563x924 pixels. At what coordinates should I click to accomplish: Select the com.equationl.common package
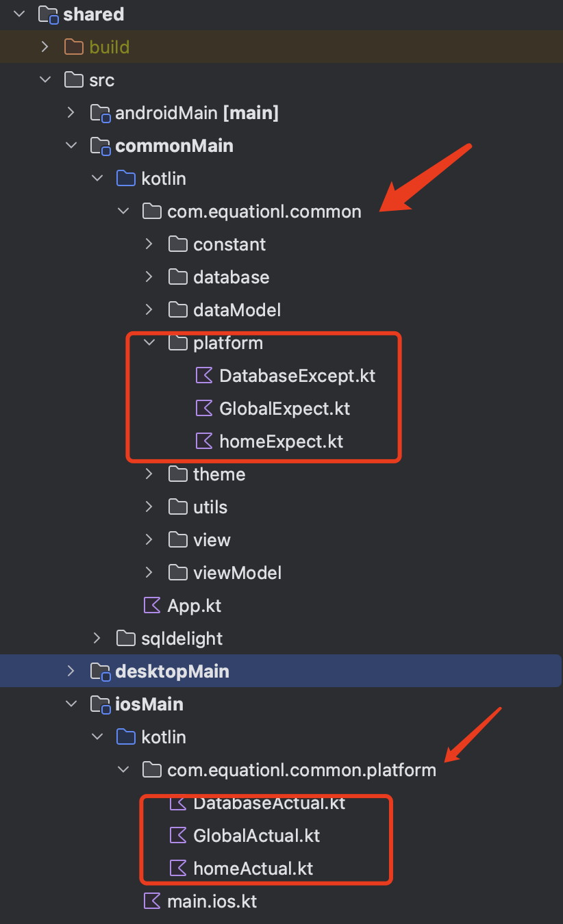(264, 211)
